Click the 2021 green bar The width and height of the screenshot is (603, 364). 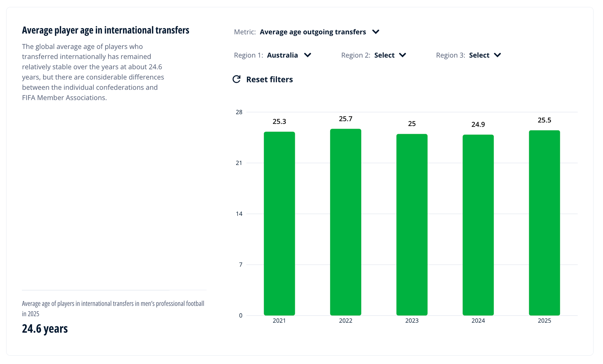[279, 223]
